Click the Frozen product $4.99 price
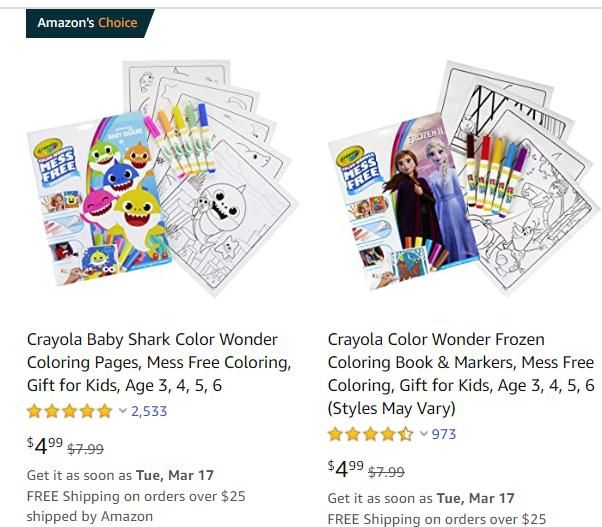602x527 pixels. 345,469
